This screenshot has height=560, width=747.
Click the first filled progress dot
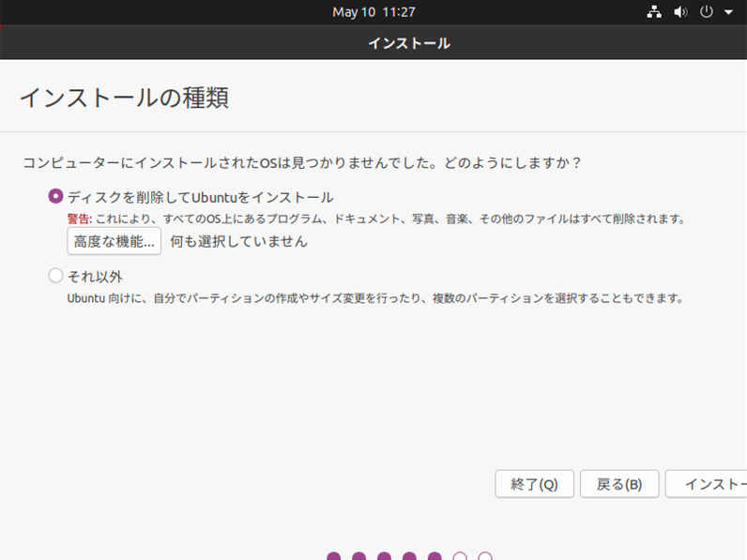334,557
